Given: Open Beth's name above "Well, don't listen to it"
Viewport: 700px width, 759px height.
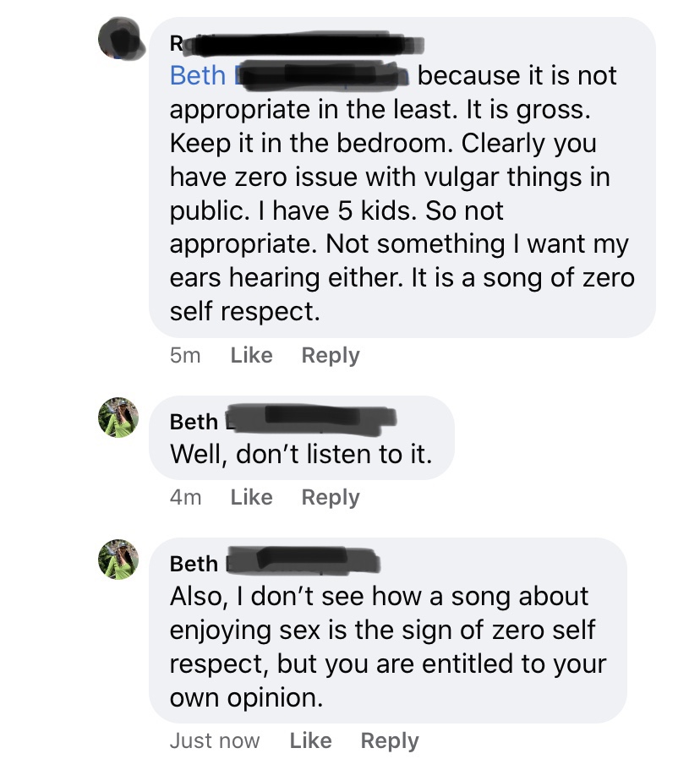Looking at the screenshot, I should pos(194,421).
